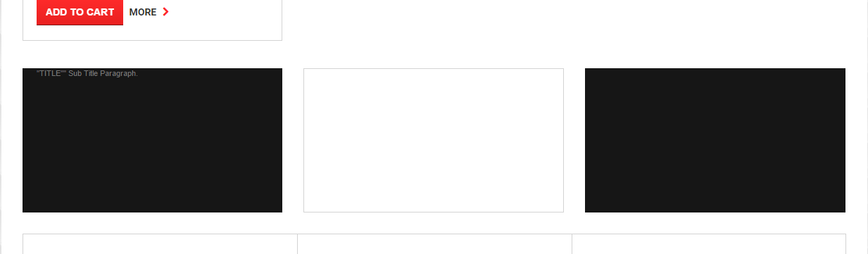Click the gap between middle and right banners
This screenshot has height=254, width=868.
[574, 140]
